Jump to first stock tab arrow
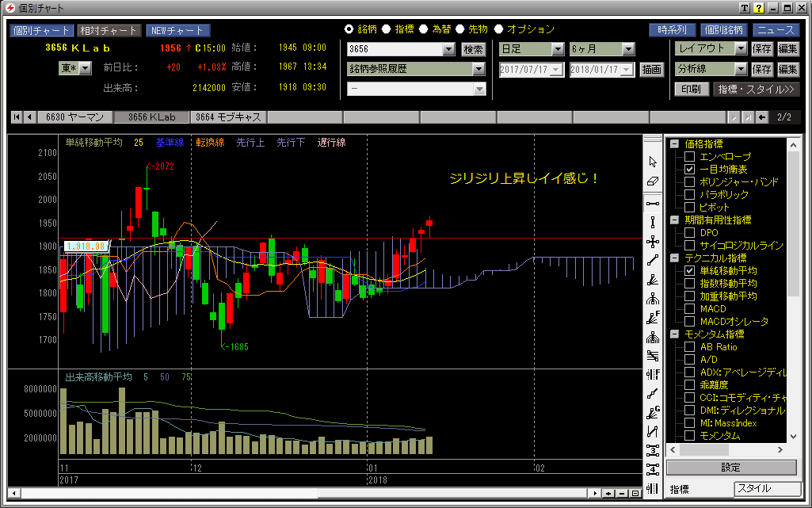The image size is (812, 508). 17,117
